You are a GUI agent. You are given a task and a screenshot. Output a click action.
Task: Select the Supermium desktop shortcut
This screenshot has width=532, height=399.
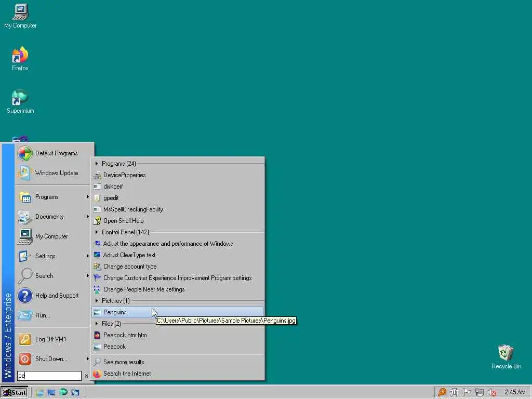point(20,101)
